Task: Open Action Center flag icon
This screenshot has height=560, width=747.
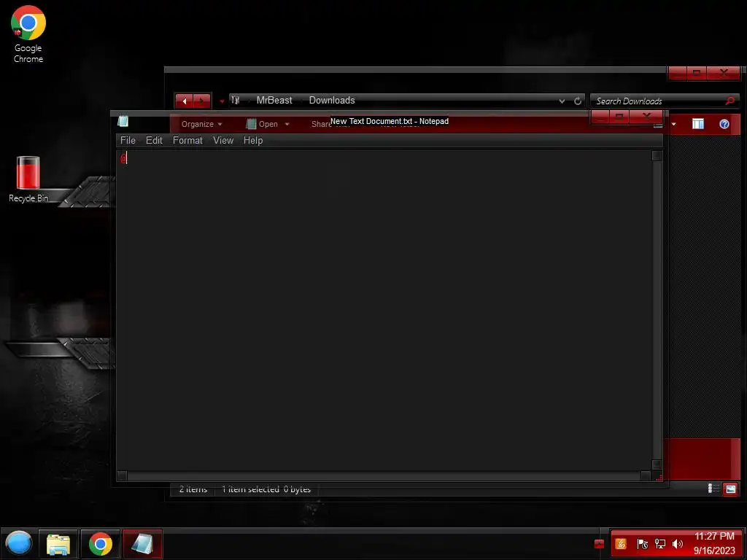Action: [642, 544]
